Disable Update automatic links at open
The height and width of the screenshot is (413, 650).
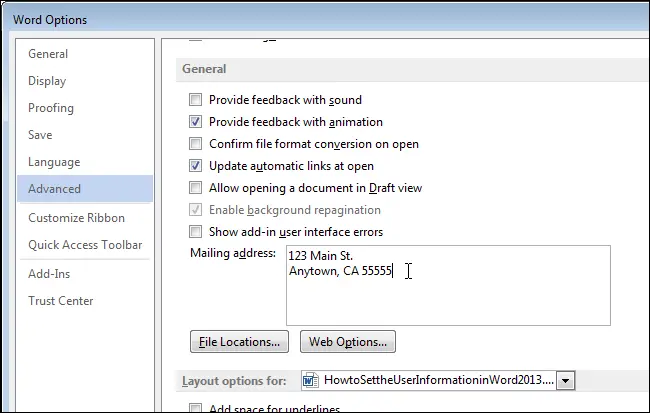(x=195, y=165)
